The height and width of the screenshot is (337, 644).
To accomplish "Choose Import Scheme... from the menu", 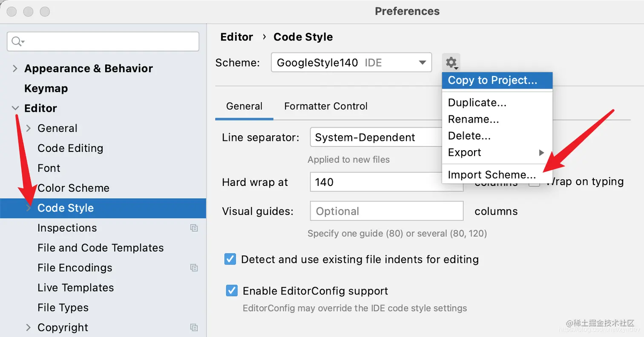I will pos(492,175).
